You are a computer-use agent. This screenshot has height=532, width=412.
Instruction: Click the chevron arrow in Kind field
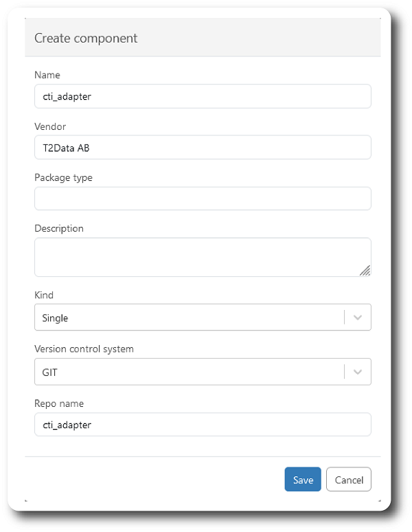(357, 318)
